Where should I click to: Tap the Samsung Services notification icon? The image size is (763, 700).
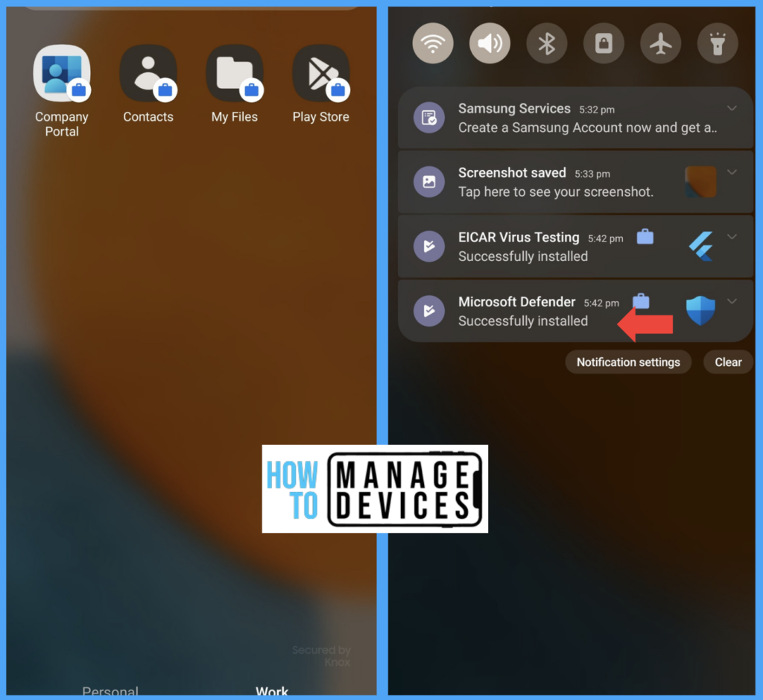pyautogui.click(x=428, y=117)
